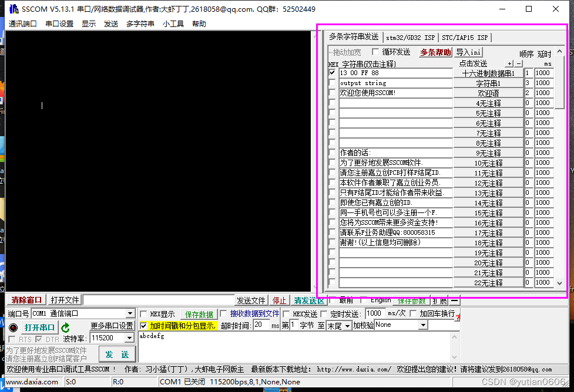Image resolution: width=574 pixels, height=392 pixels.
Task: Click the 停止 button
Action: [279, 300]
